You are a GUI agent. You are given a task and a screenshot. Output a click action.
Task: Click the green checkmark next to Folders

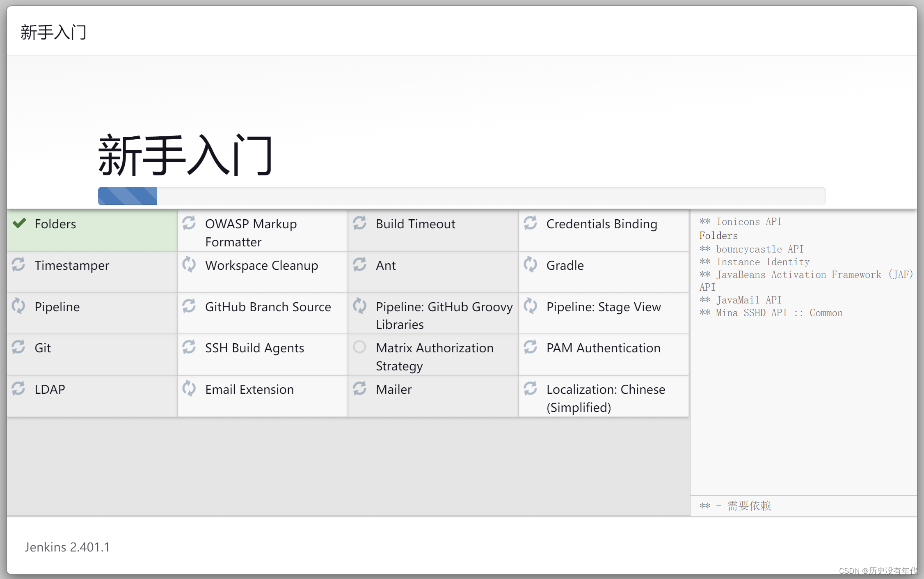19,223
